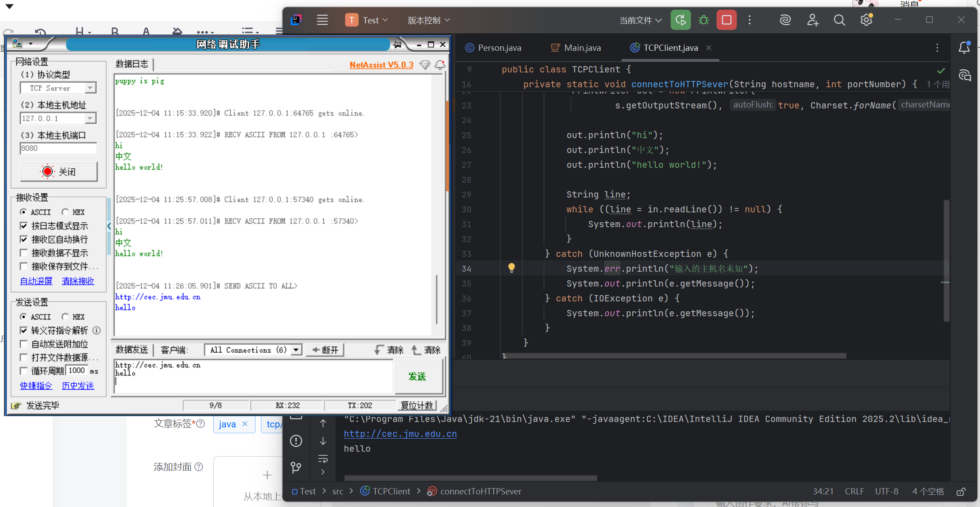
Task: Select HEX radio in receive settings
Action: click(x=66, y=212)
